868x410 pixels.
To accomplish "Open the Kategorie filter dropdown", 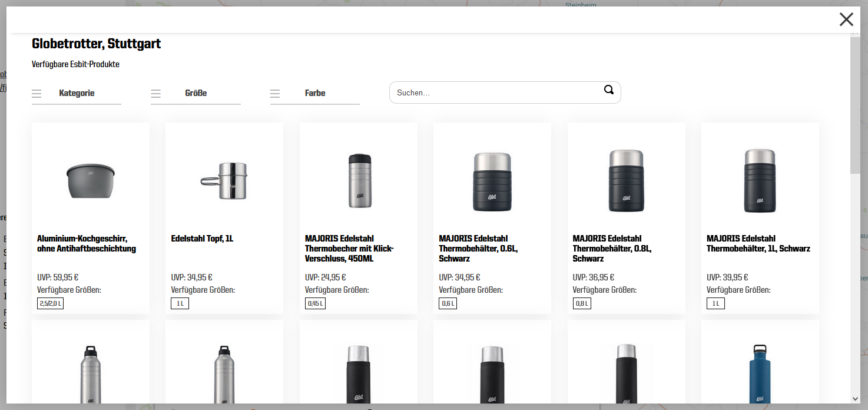I will 77,93.
